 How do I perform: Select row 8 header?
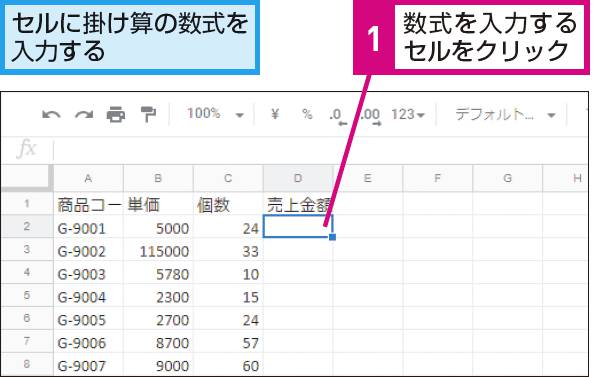pyautogui.click(x=27, y=364)
